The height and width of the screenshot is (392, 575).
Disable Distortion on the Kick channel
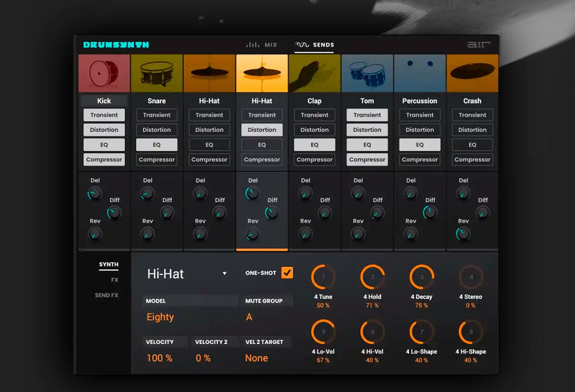tap(104, 130)
